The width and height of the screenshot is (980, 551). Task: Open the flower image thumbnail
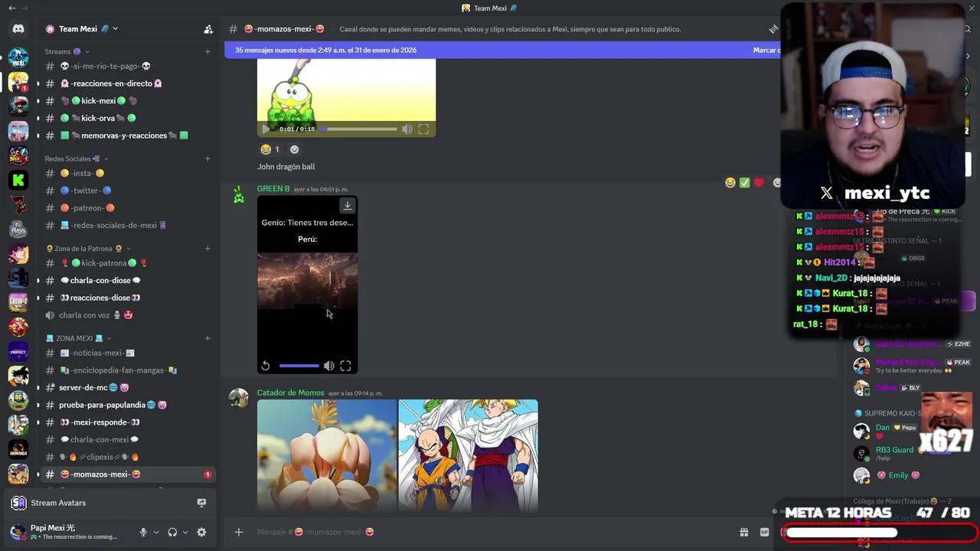pyautogui.click(x=327, y=455)
